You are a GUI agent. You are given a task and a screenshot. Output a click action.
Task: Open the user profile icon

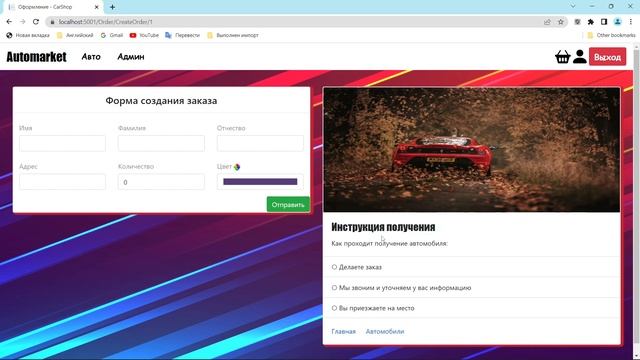[x=580, y=57]
